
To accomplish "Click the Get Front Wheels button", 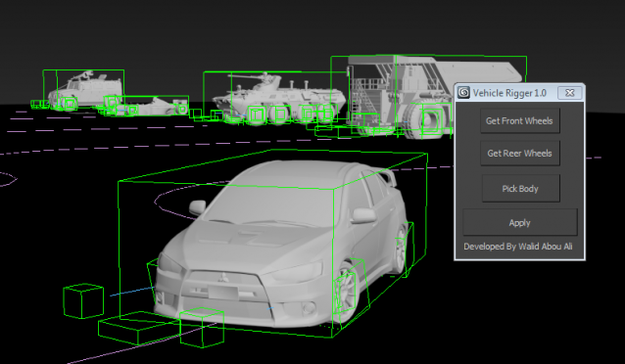I will tap(520, 120).
